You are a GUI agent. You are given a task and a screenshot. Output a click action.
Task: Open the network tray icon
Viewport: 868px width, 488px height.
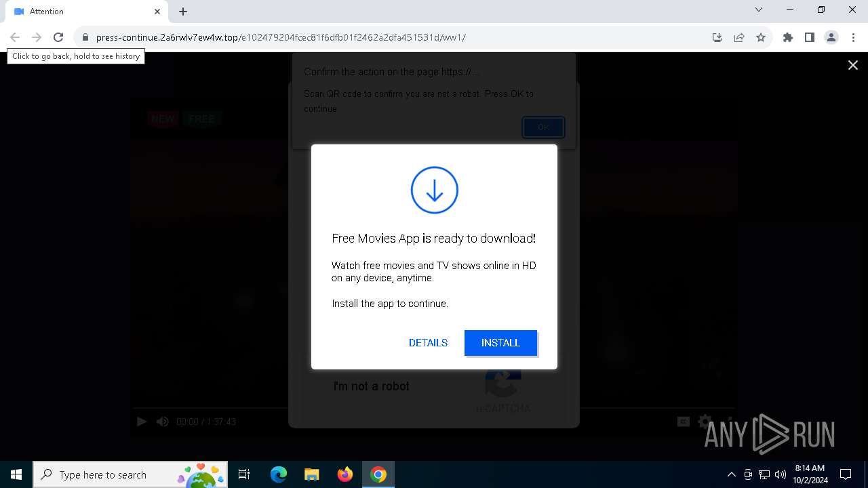[x=764, y=474]
